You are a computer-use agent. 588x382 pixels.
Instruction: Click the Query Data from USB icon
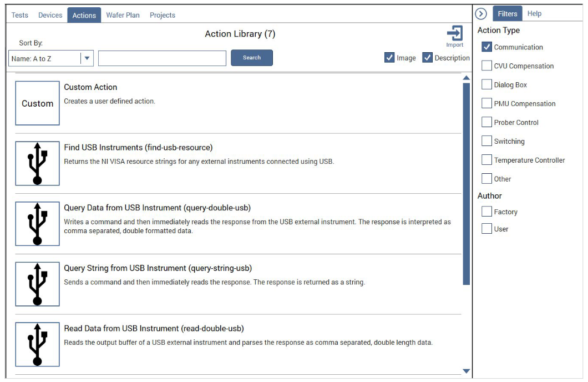click(x=37, y=224)
